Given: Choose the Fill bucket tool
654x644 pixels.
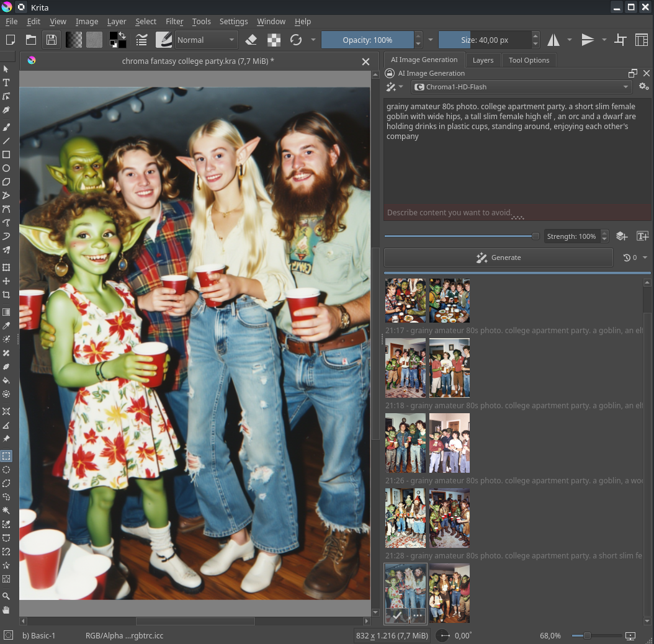Looking at the screenshot, I should 6,380.
